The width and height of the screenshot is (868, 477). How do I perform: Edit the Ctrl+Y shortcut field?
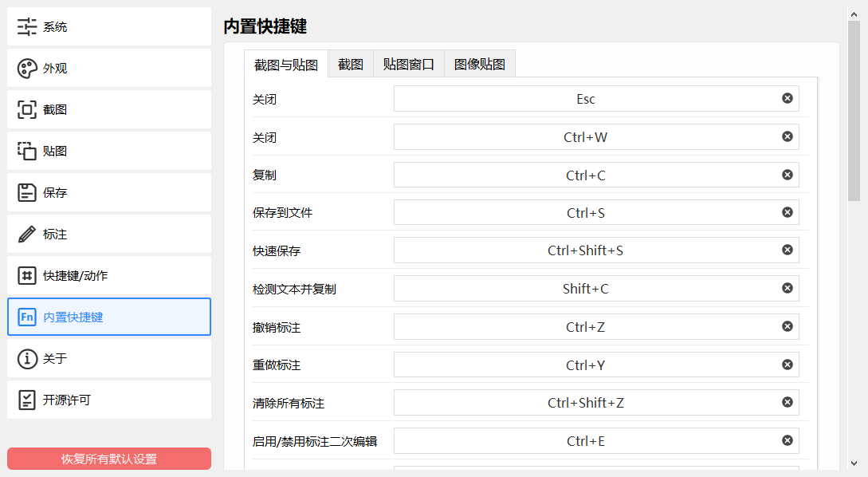(596, 365)
